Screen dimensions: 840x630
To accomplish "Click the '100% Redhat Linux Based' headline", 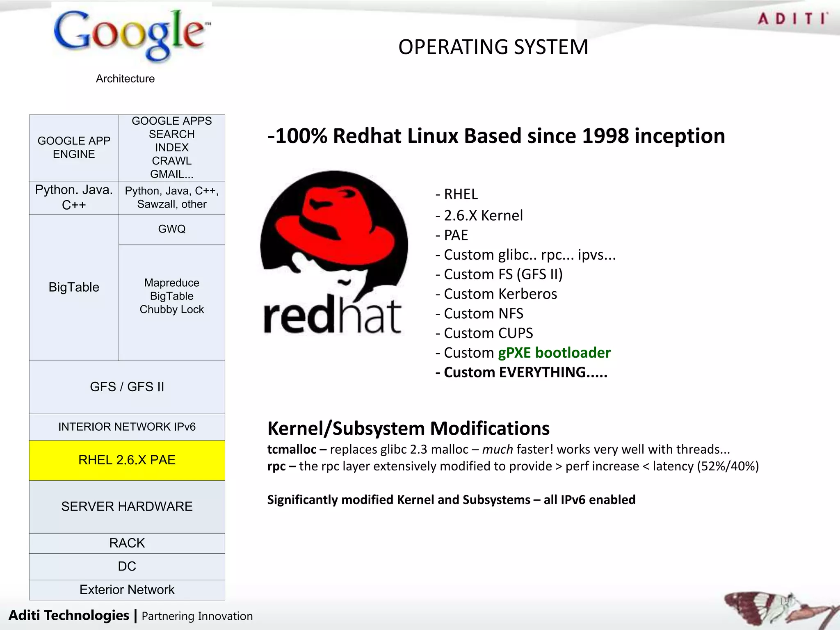I will click(x=496, y=136).
